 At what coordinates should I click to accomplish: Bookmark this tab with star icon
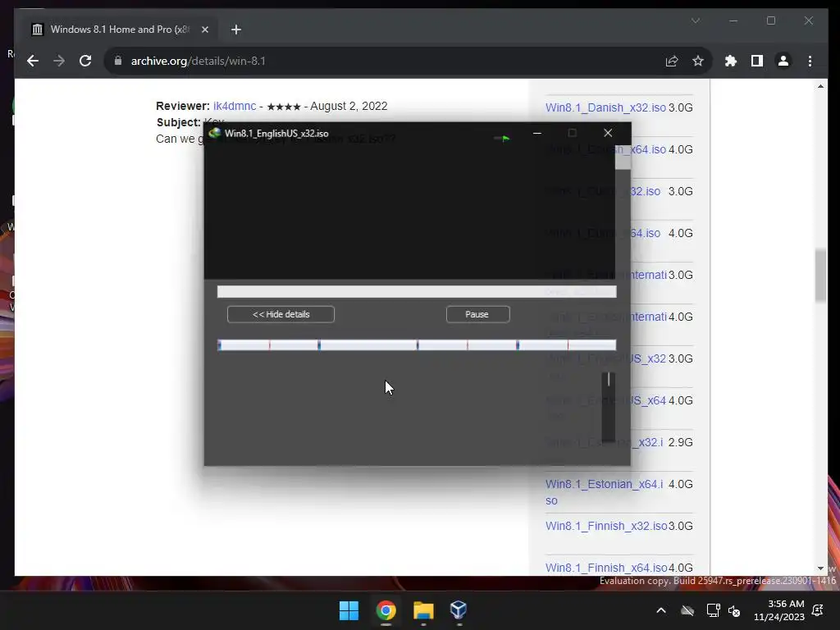pos(697,61)
